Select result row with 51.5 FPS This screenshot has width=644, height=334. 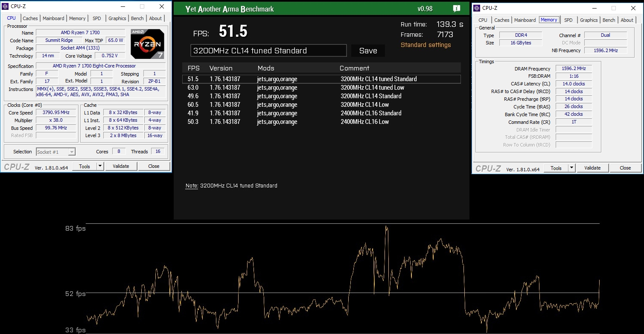point(321,79)
